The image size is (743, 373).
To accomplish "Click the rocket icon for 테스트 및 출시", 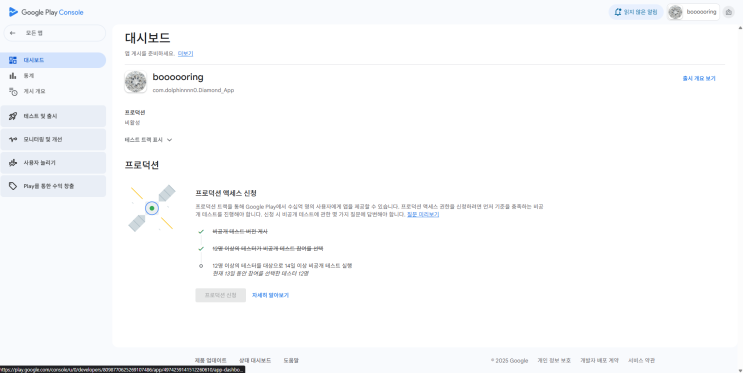I will click(13, 116).
